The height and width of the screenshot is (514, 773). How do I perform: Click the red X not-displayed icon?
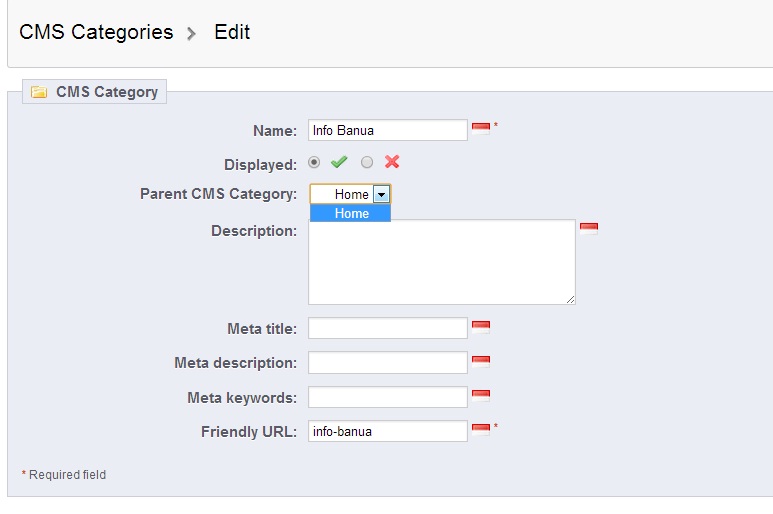pos(392,162)
